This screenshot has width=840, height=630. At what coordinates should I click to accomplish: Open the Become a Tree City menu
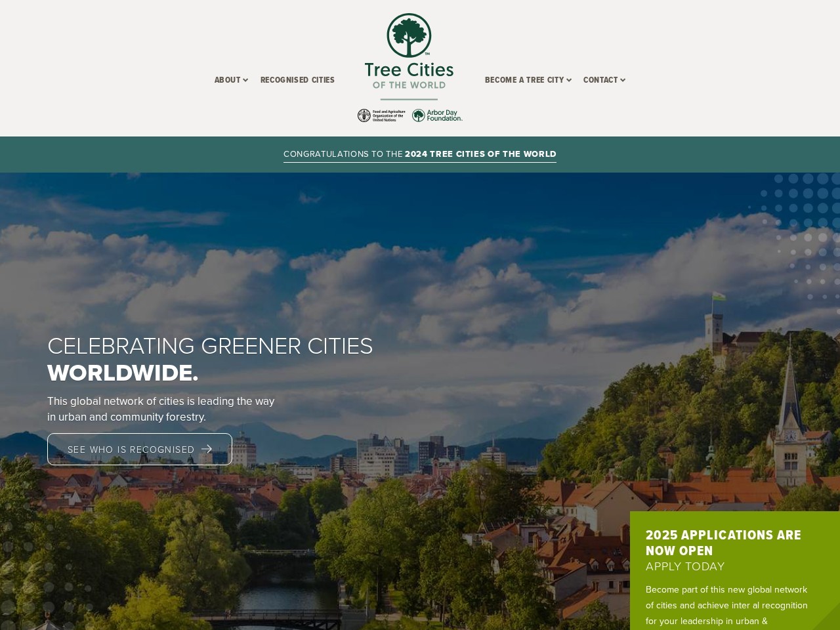point(524,80)
